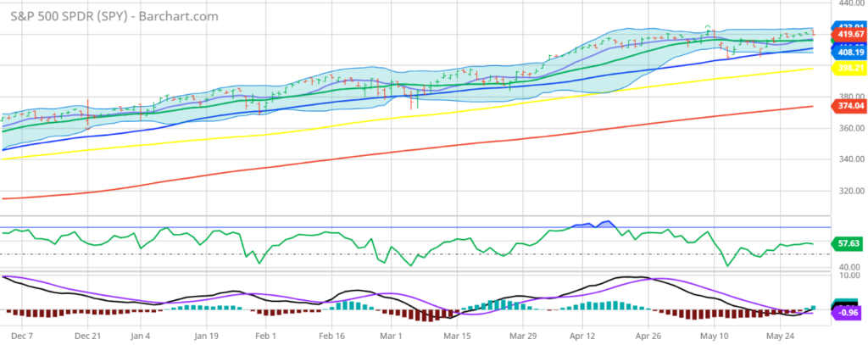The image size is (868, 345).
Task: Click the purple -0.96 MACD value tag
Action: tap(849, 314)
